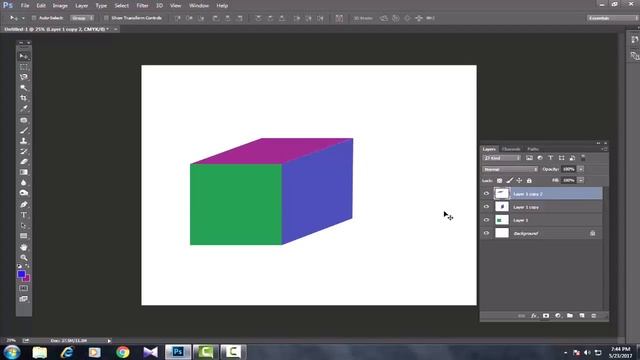Screen dimensions: 640x360
Task: Open the Image menu
Action: (60, 6)
